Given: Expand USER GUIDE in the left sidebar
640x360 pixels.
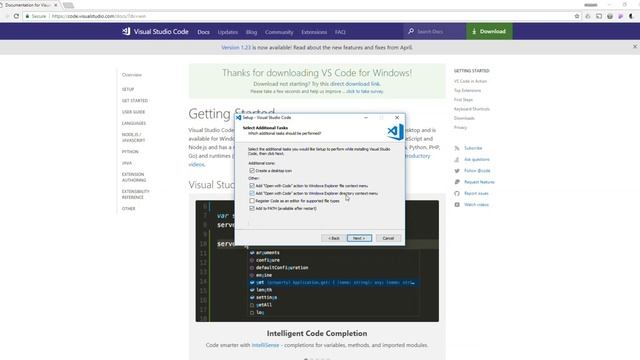Looking at the screenshot, I should (x=133, y=112).
